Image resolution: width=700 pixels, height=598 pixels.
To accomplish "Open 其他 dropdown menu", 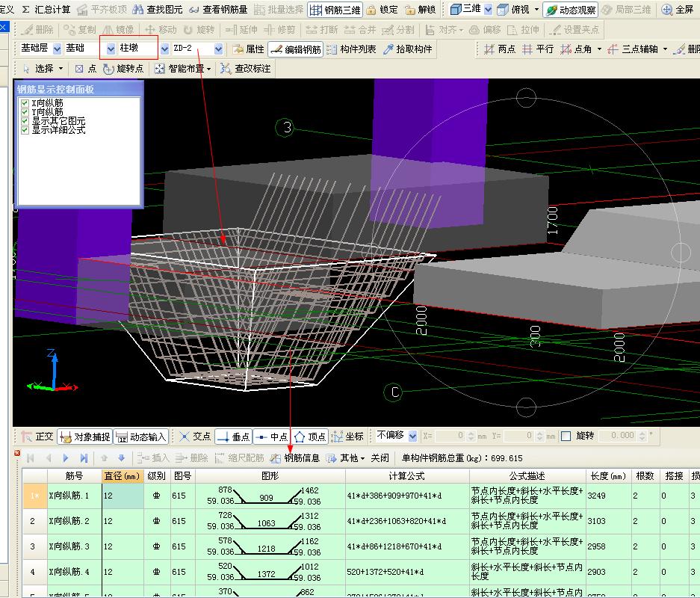I will [x=346, y=457].
